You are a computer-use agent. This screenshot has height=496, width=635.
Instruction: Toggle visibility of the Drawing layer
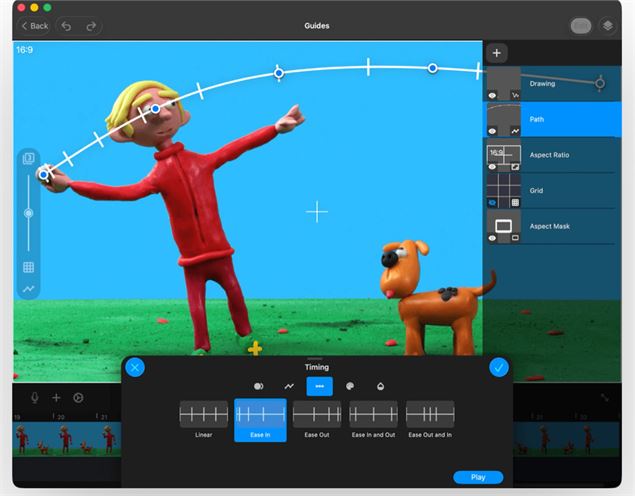pos(493,95)
